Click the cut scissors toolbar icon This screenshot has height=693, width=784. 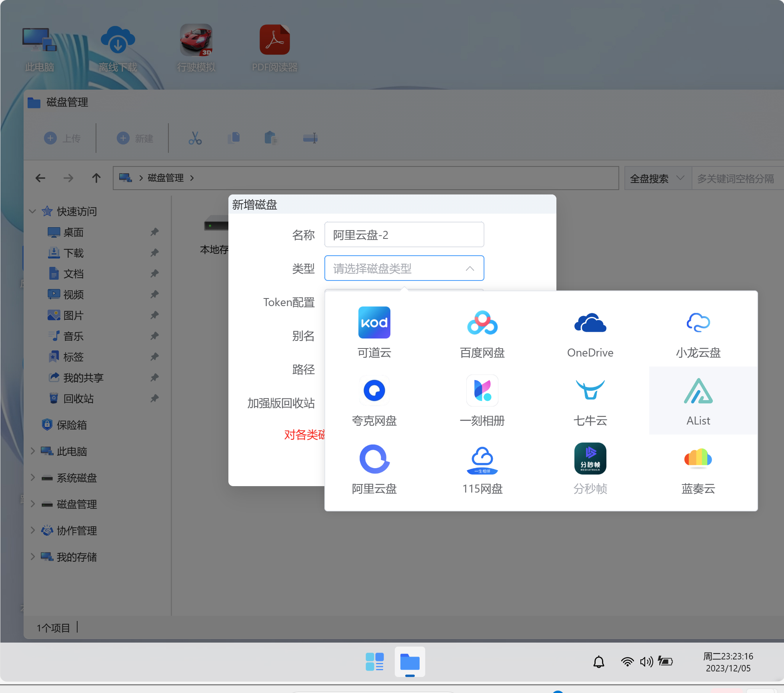[x=195, y=138]
